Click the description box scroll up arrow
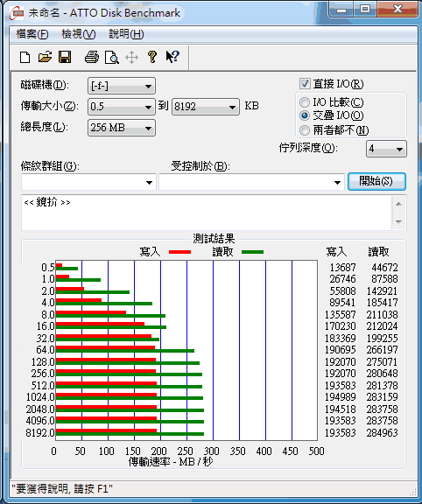Screen dimensions: 422x504 pyautogui.click(x=399, y=204)
